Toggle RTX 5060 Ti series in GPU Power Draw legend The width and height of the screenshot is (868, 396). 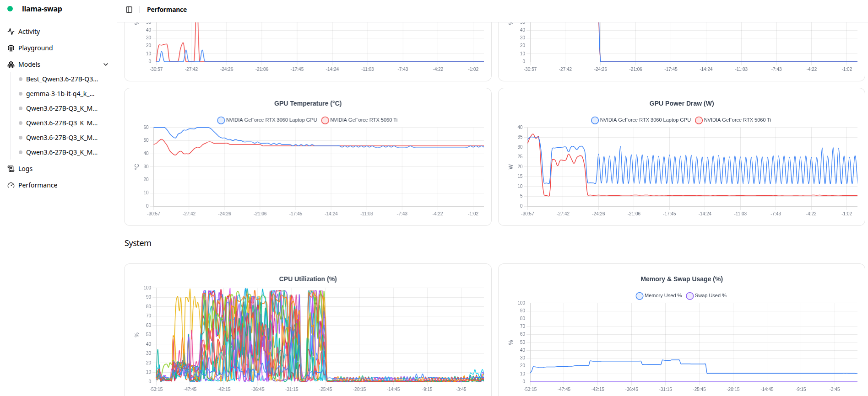[x=733, y=120]
